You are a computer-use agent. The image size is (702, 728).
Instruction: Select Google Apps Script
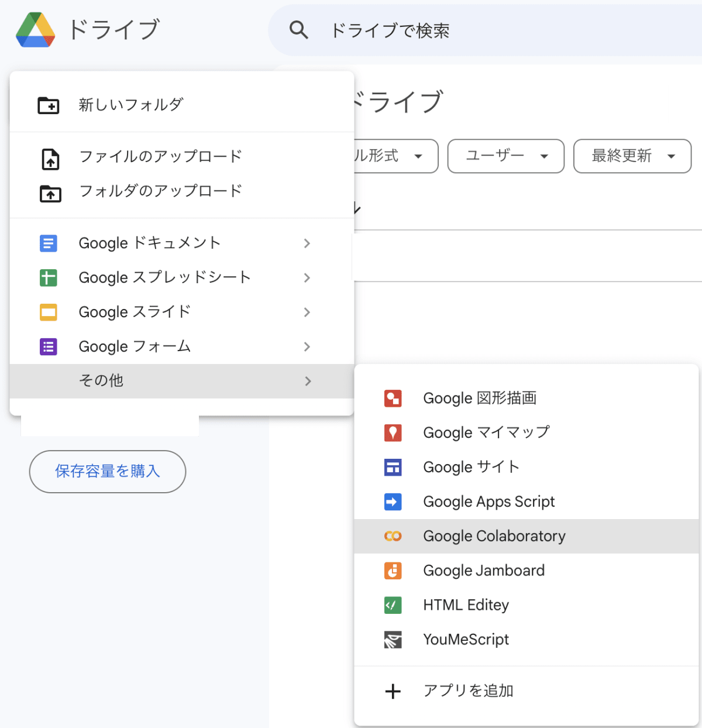point(526,502)
